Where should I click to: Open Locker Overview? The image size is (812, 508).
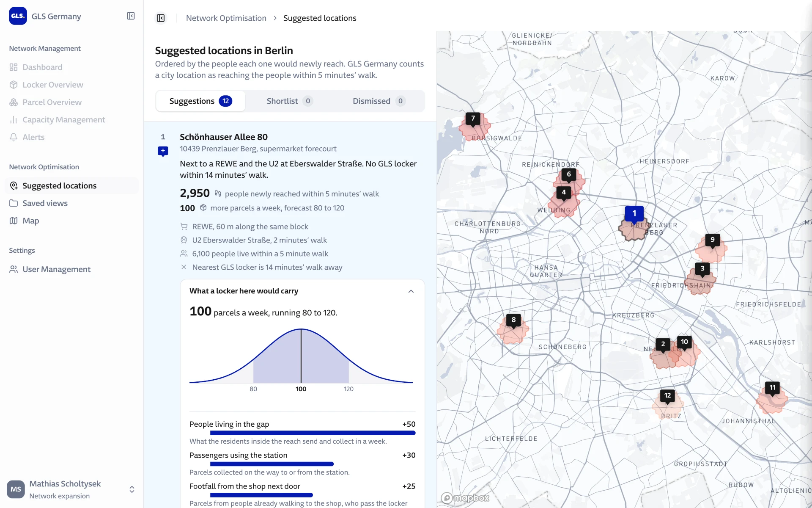[52, 85]
